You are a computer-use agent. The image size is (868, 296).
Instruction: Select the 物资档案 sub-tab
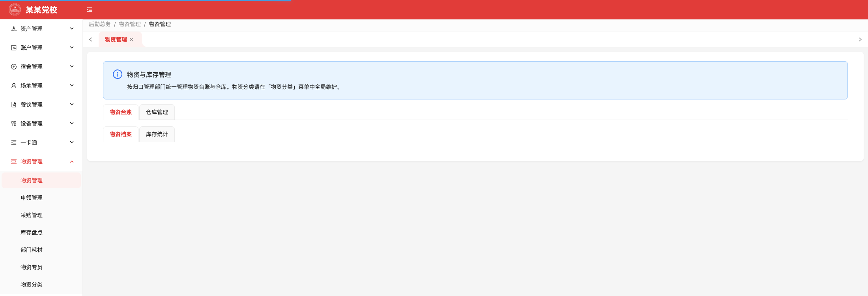pyautogui.click(x=121, y=134)
